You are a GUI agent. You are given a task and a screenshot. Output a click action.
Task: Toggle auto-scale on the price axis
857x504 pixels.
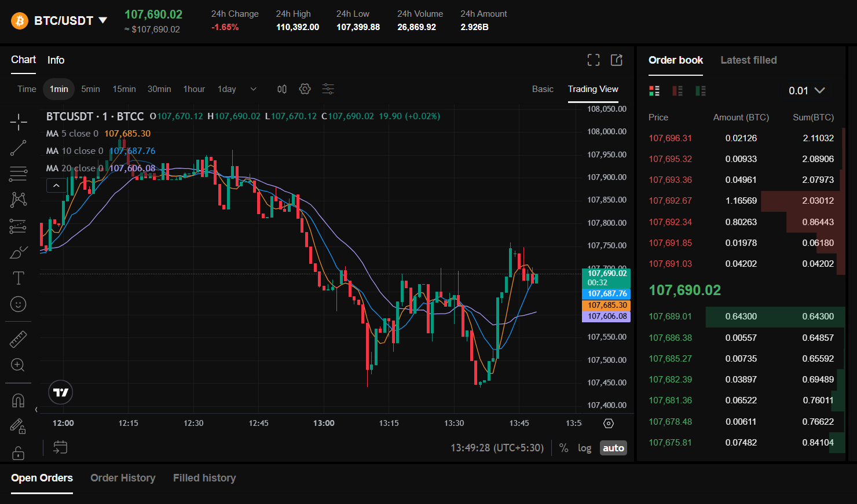[613, 447]
